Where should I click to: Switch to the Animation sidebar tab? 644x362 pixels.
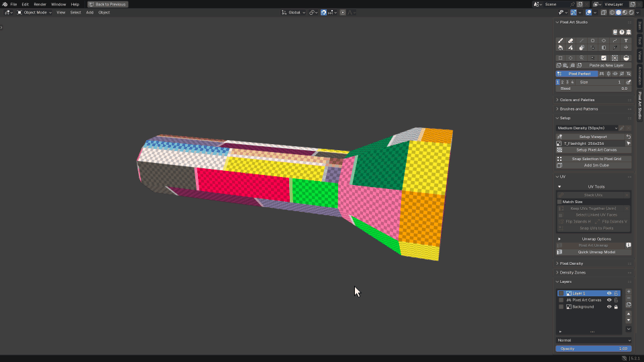(x=640, y=76)
